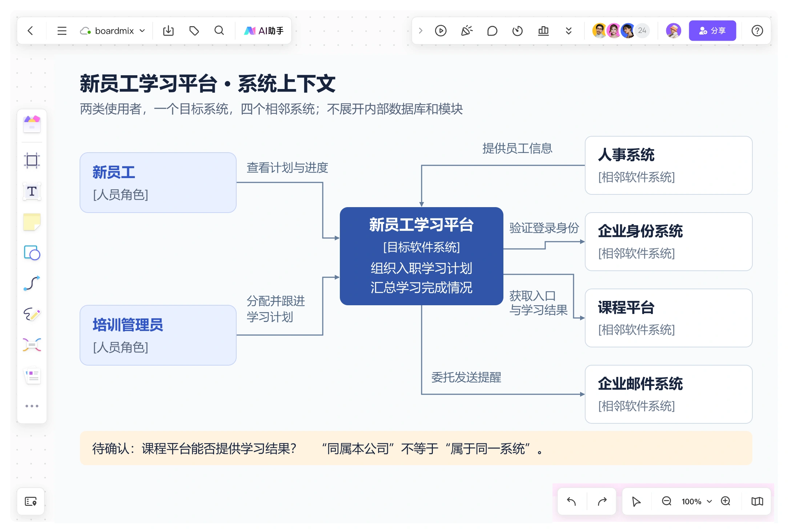Click the purple 分享 button
This screenshot has width=788, height=532.
pyautogui.click(x=712, y=31)
